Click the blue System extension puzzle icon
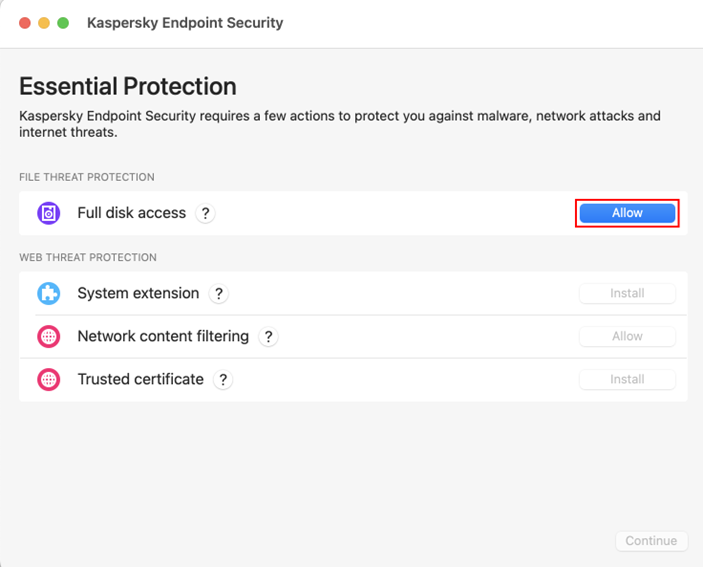 pos(48,294)
